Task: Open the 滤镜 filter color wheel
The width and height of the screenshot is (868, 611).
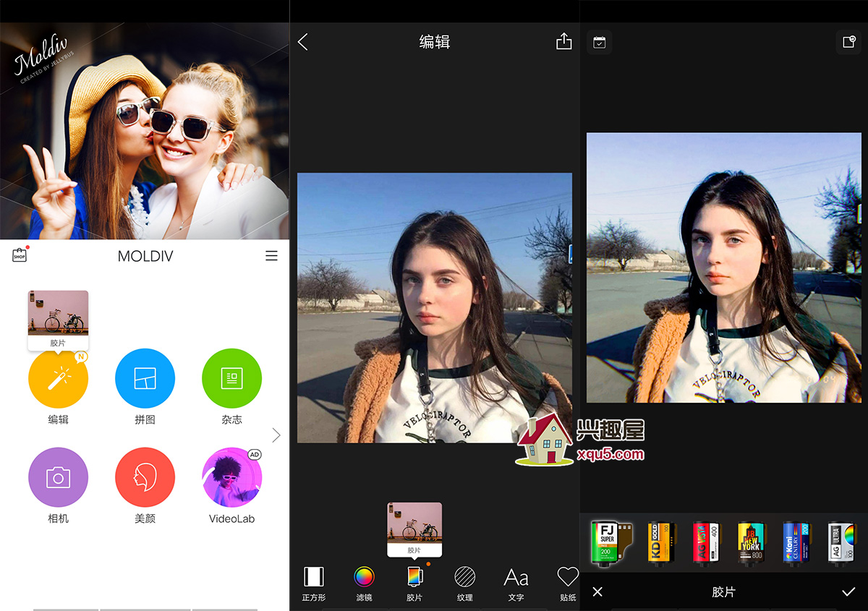Action: tap(364, 583)
